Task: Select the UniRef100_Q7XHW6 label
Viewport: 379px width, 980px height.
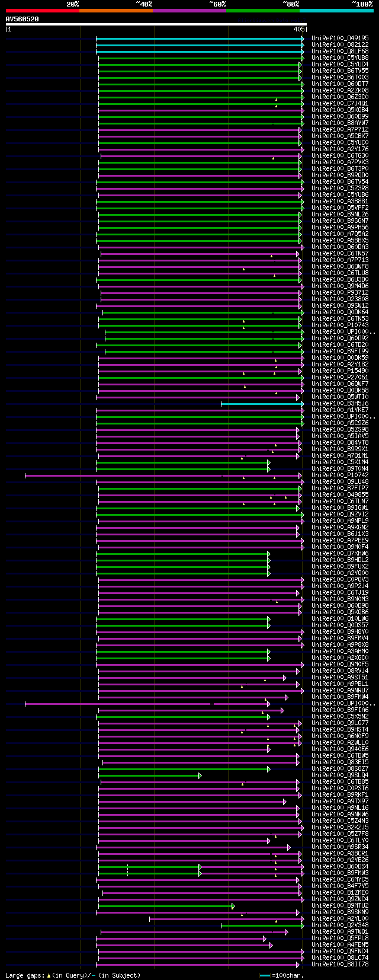Action: click(x=340, y=554)
